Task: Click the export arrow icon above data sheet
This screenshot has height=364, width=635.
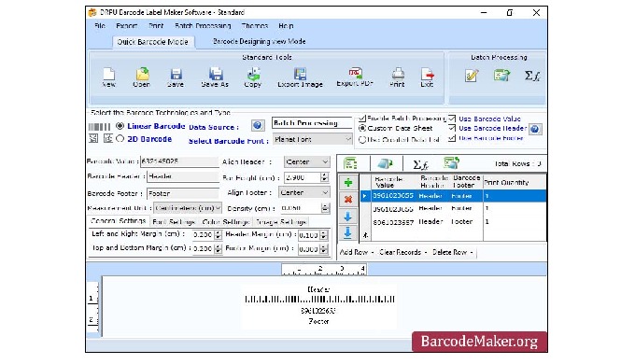Action: [x=385, y=163]
